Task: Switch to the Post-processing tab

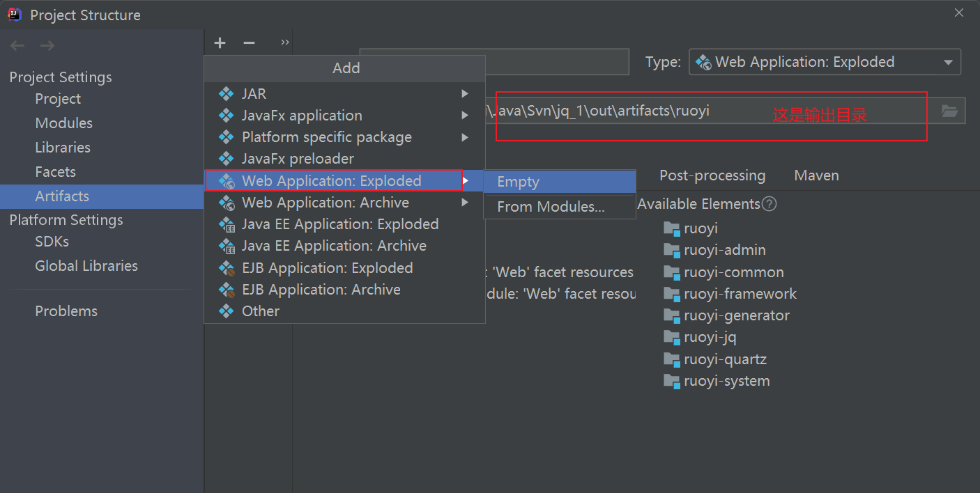Action: point(712,175)
